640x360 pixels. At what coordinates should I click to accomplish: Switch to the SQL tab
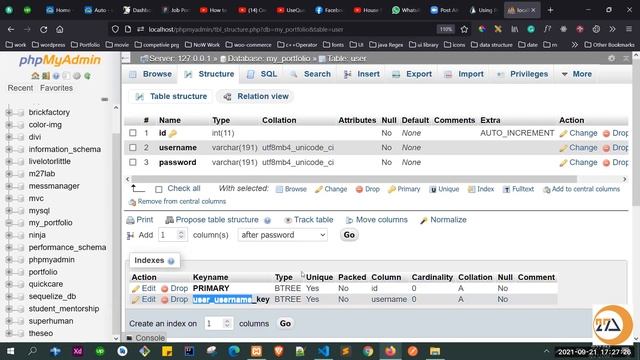[x=262, y=74]
